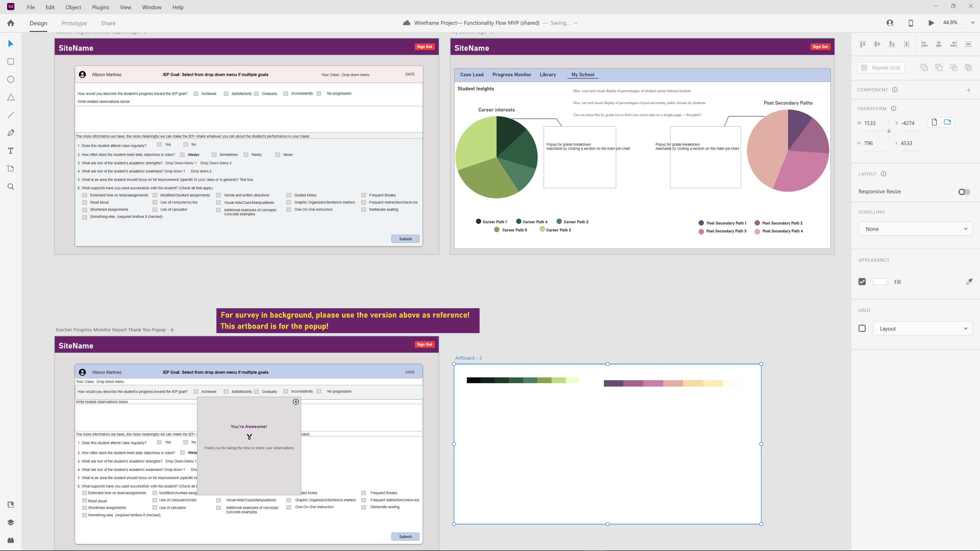Click the layout grid toggle icon
The height and width of the screenshot is (551, 980).
pyautogui.click(x=862, y=328)
